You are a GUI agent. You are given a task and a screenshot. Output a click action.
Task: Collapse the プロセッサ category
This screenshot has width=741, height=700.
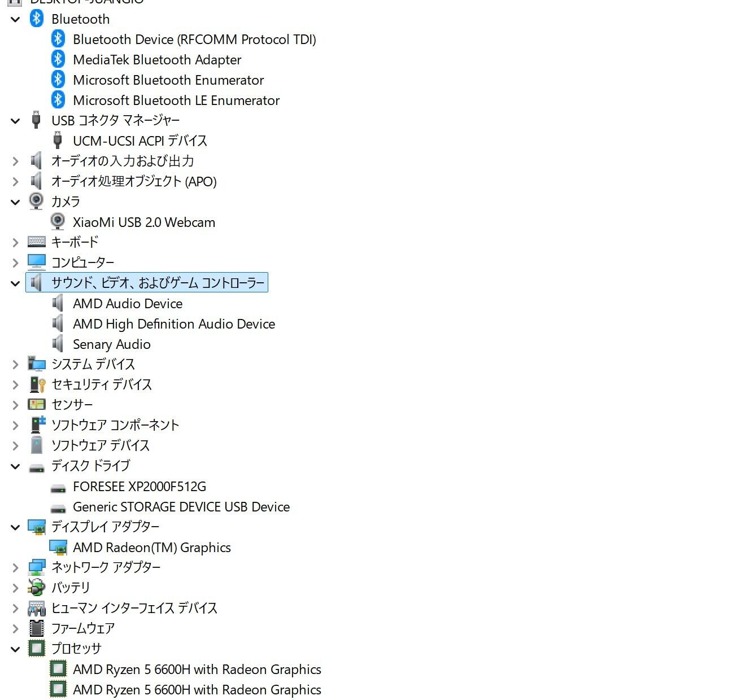15,649
